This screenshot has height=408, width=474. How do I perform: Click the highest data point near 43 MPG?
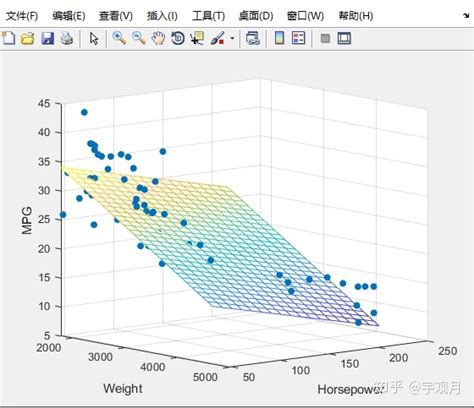84,112
